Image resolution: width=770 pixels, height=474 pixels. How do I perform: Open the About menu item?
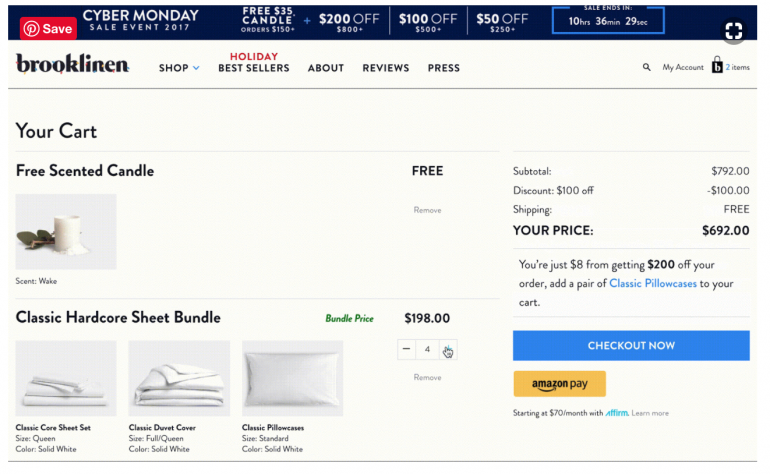click(x=326, y=68)
